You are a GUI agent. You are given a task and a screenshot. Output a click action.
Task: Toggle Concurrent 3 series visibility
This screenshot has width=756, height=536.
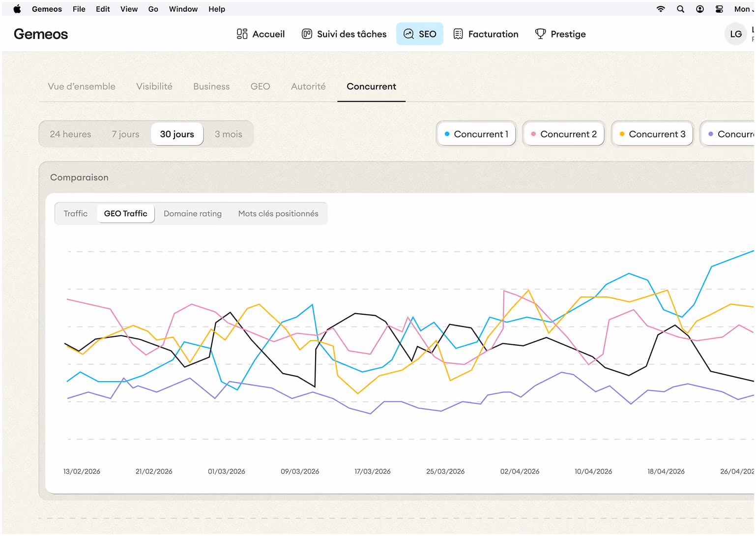652,134
